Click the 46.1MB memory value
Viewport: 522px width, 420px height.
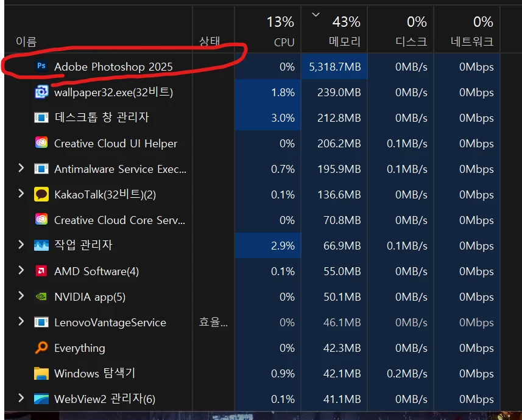click(342, 323)
